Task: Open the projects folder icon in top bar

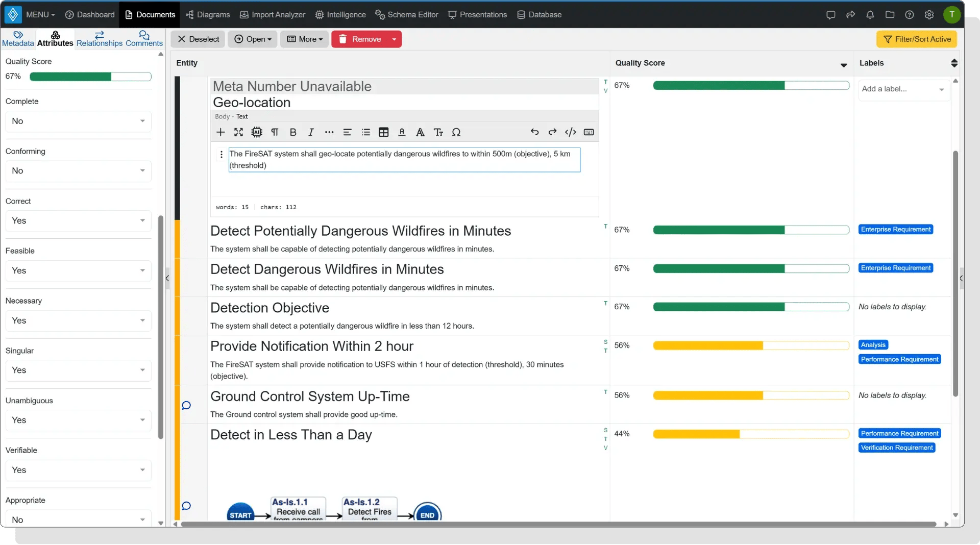Action: pos(890,15)
